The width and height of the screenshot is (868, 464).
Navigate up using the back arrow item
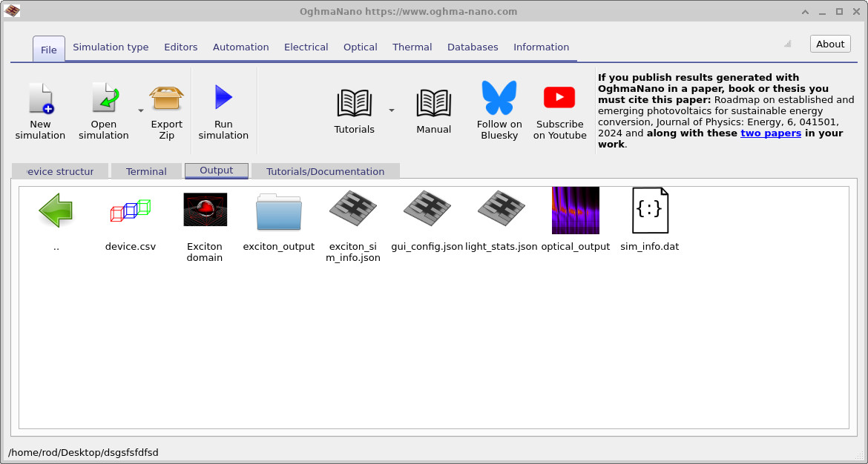pos(56,210)
